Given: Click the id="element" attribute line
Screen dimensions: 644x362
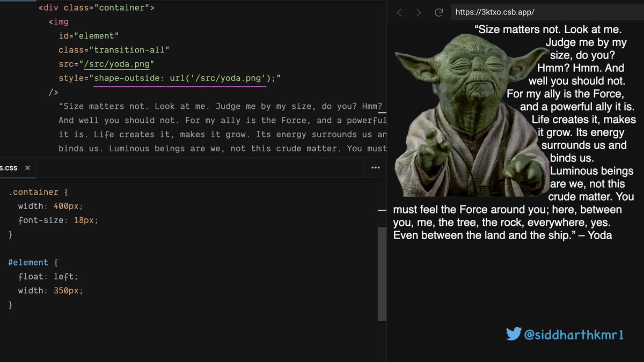Looking at the screenshot, I should point(89,36).
